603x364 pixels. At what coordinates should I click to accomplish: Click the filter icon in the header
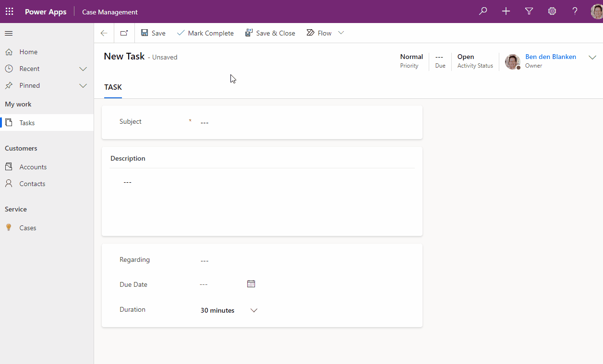click(x=529, y=11)
